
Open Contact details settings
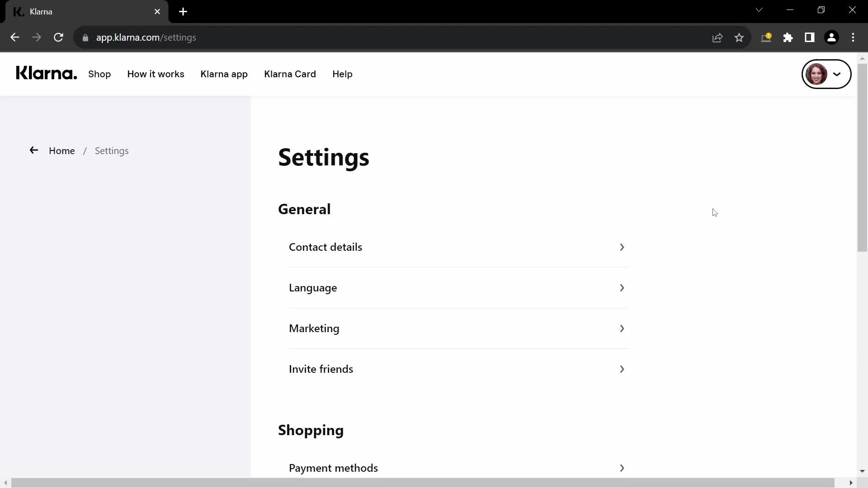pyautogui.click(x=459, y=247)
